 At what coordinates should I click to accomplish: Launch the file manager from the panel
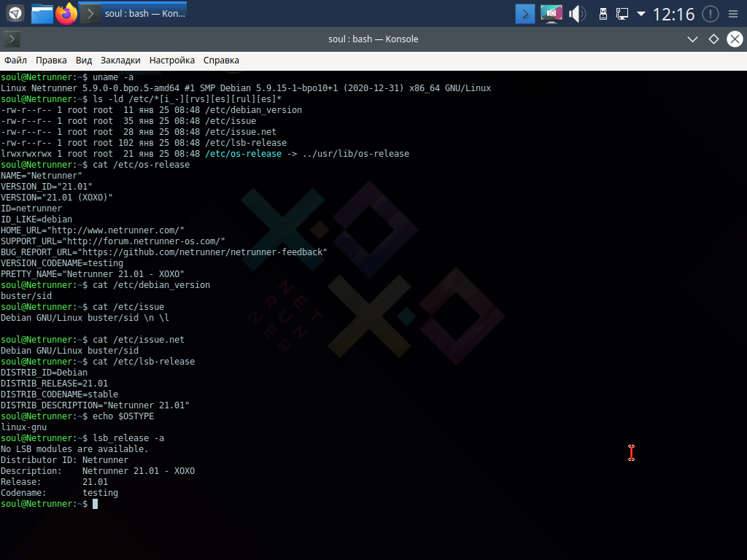tap(42, 13)
